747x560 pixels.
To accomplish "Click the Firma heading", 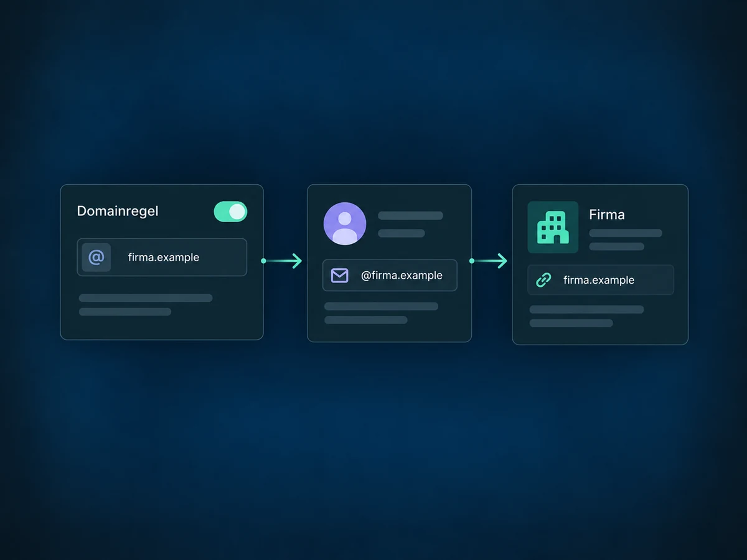I will (607, 215).
